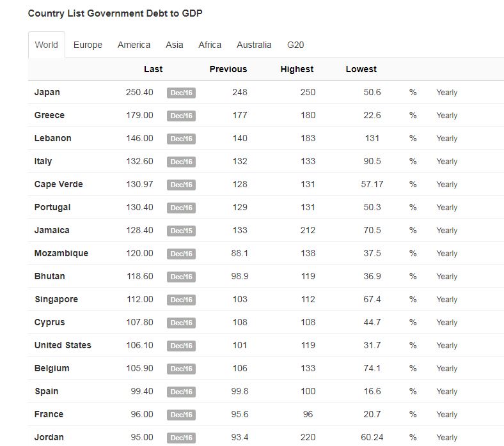Click the Previous column header

click(x=228, y=69)
